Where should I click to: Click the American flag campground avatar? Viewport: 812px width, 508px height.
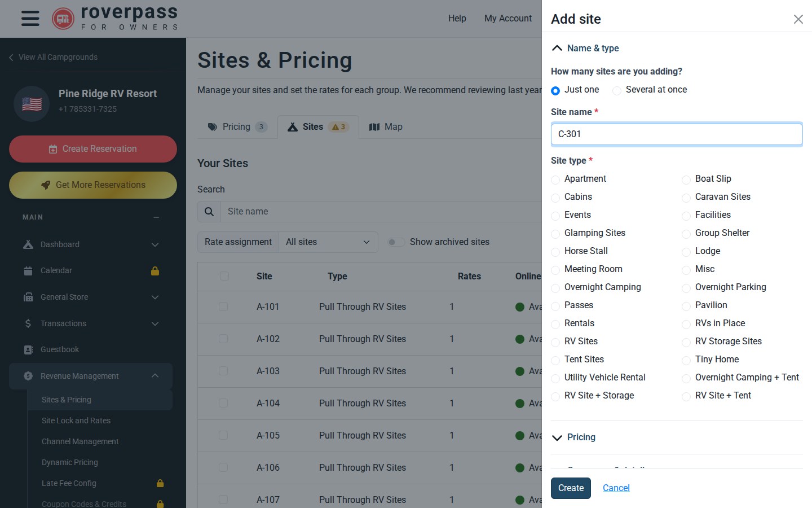pos(32,104)
